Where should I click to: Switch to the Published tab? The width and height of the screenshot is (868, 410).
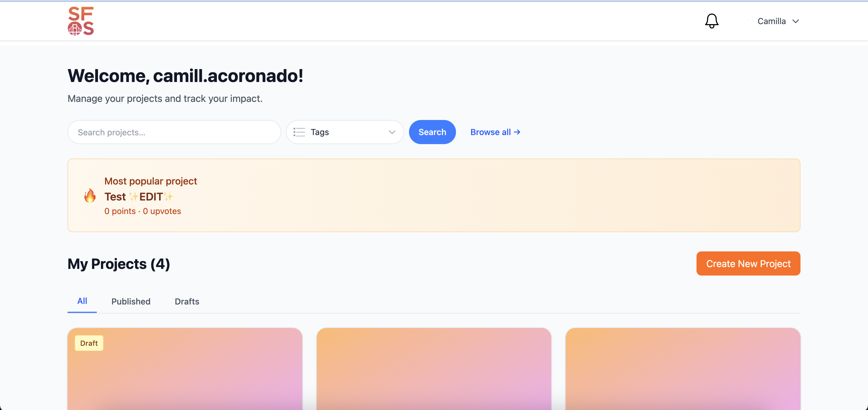coord(131,301)
